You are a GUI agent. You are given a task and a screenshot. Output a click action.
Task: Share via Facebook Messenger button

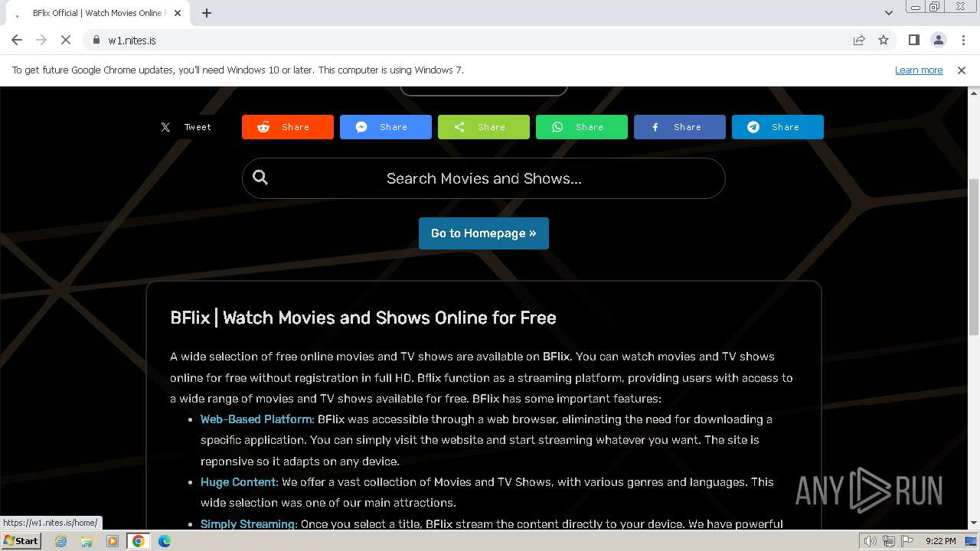tap(386, 127)
